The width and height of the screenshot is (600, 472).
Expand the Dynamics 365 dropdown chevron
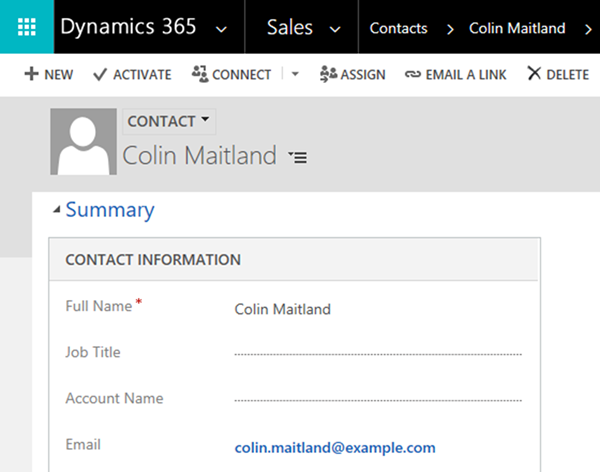pyautogui.click(x=222, y=29)
